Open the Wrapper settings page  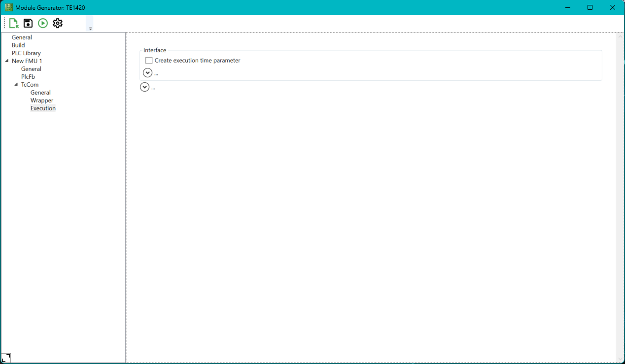(42, 100)
